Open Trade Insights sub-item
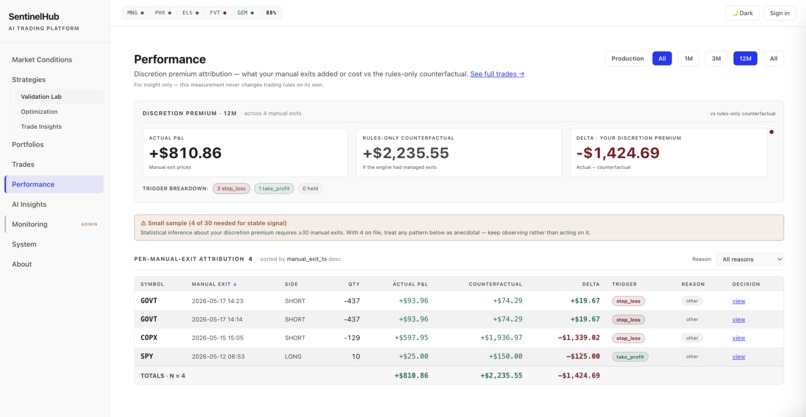Viewport: 806px width, 417px height. (x=59, y=126)
